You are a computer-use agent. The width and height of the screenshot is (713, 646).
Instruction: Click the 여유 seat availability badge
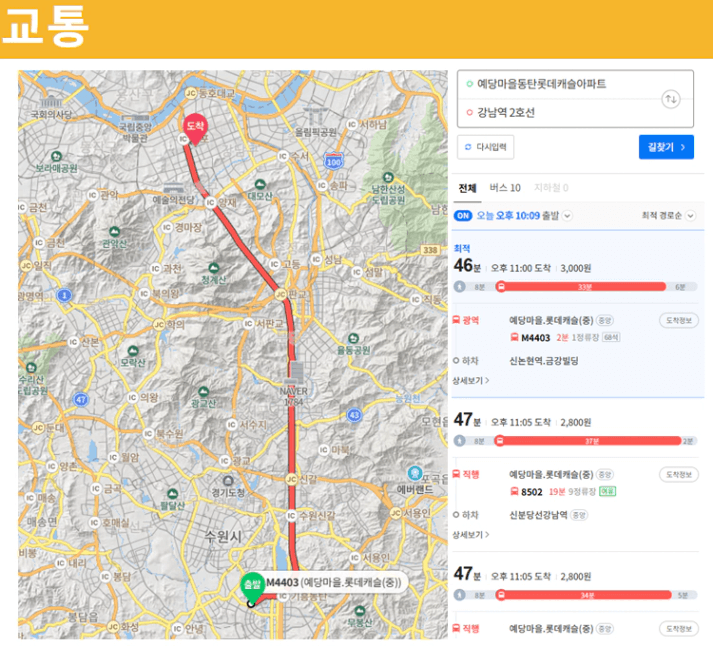pyautogui.click(x=608, y=491)
